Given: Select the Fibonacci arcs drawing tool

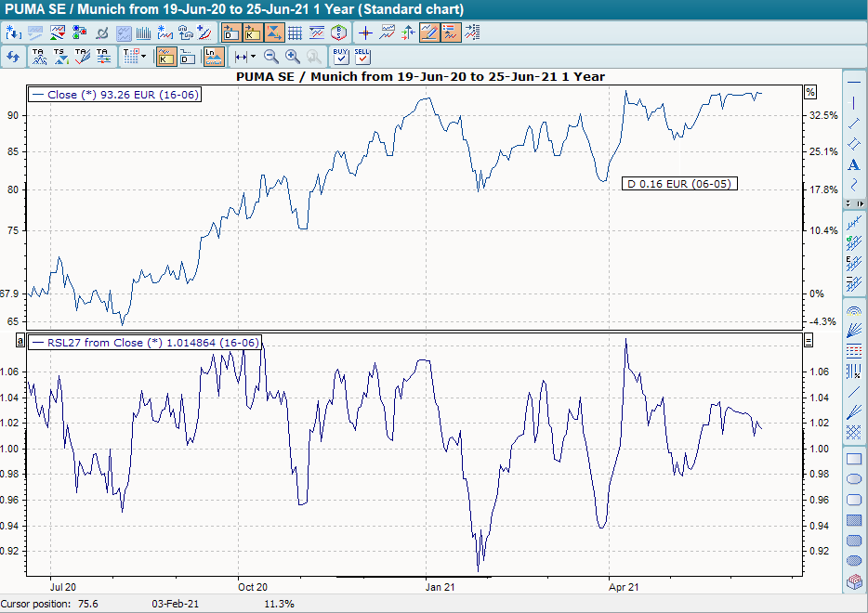Looking at the screenshot, I should pyautogui.click(x=854, y=311).
